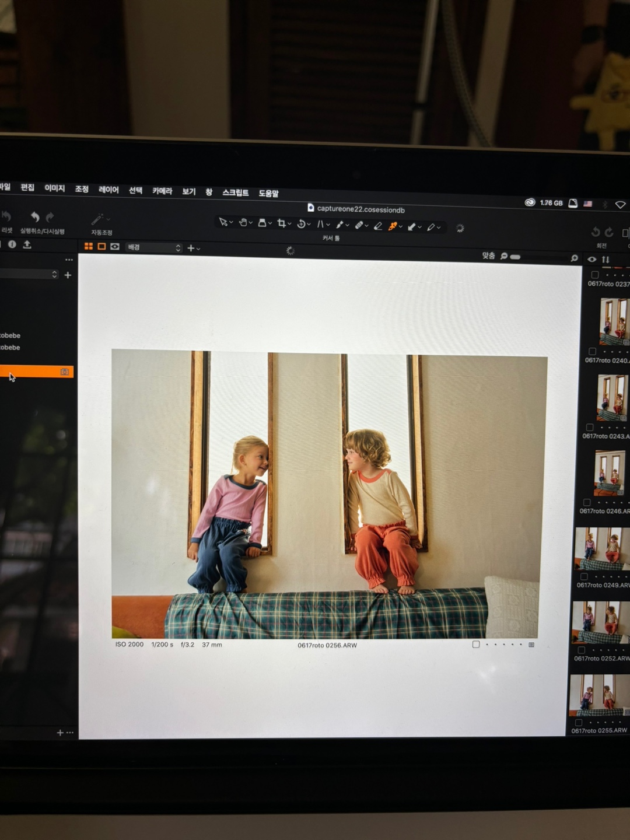
Task: Open the Select pointer tool options chevron
Action: (x=232, y=222)
